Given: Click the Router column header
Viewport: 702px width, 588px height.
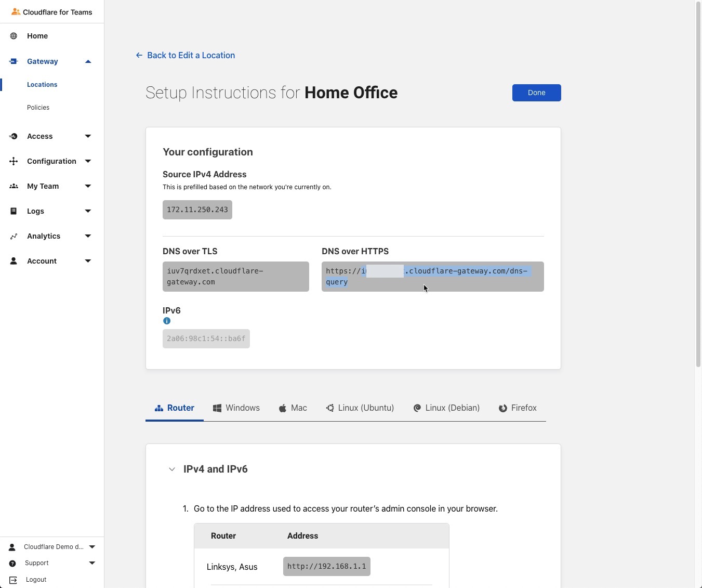Looking at the screenshot, I should [223, 536].
